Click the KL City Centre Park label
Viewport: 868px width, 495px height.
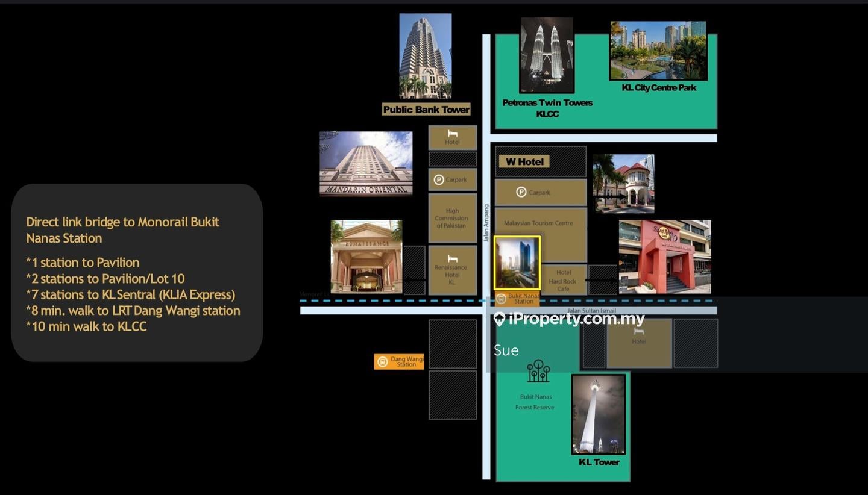[x=658, y=87]
